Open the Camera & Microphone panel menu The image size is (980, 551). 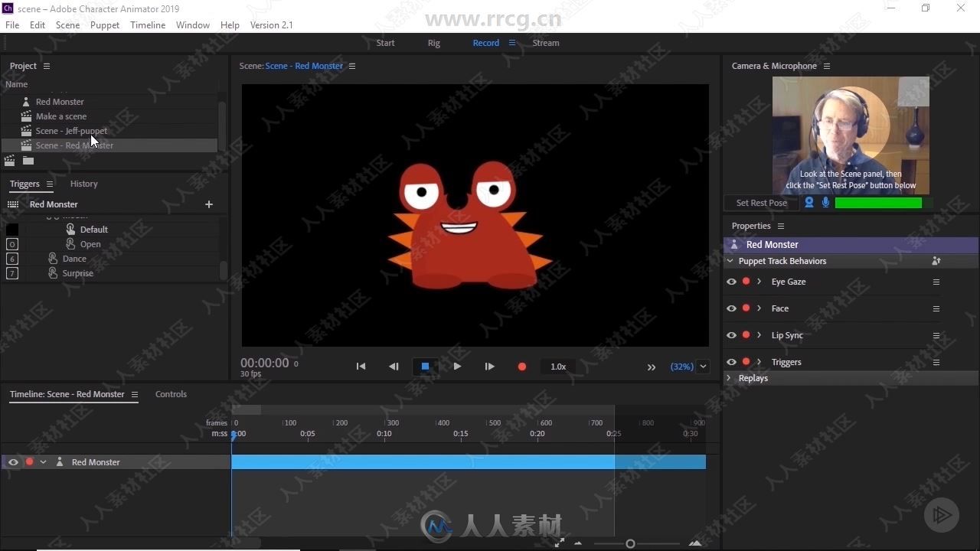pyautogui.click(x=827, y=66)
